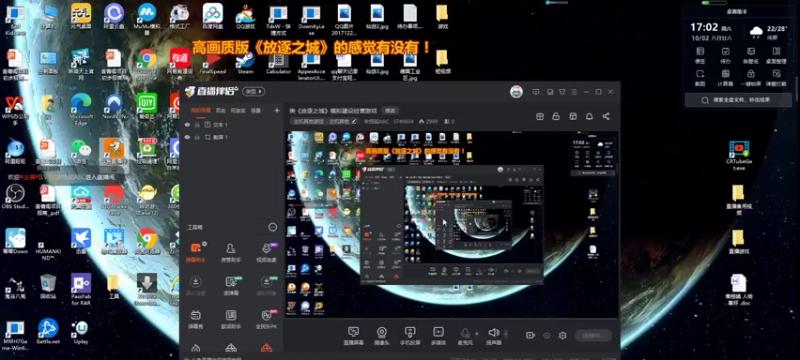Open notifications bell above the preview
This screenshot has height=360, width=800.
click(589, 116)
